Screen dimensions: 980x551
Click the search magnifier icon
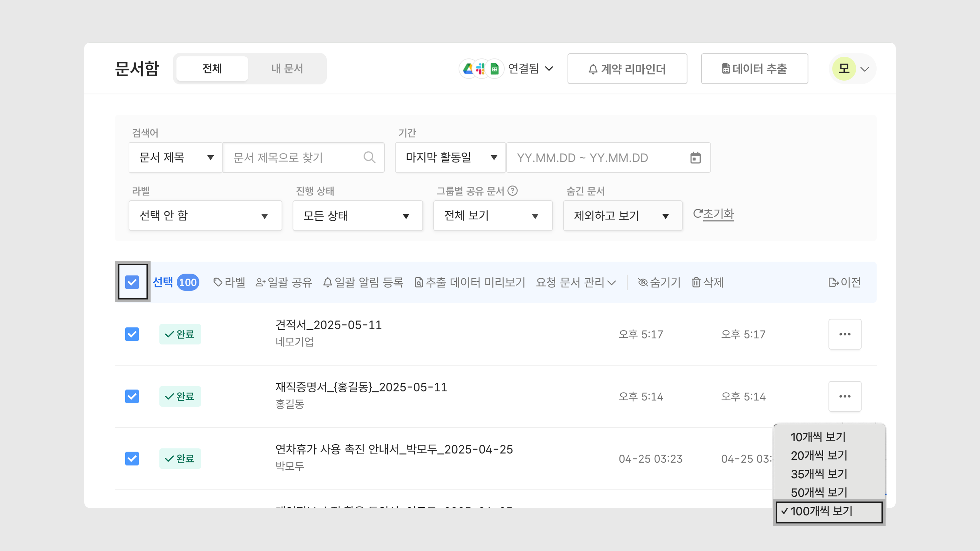369,157
